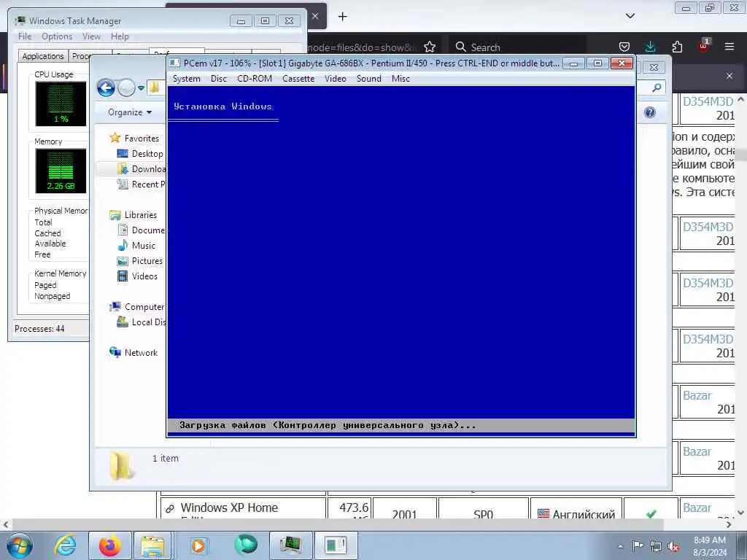
Task: Open the Sound menu in PCem
Action: click(368, 79)
